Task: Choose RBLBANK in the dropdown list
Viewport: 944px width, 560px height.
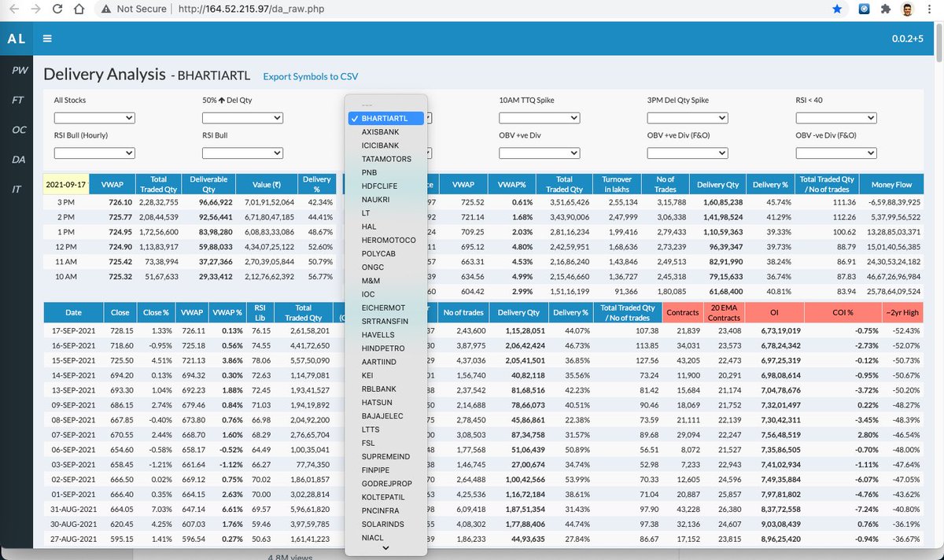Action: 386,389
